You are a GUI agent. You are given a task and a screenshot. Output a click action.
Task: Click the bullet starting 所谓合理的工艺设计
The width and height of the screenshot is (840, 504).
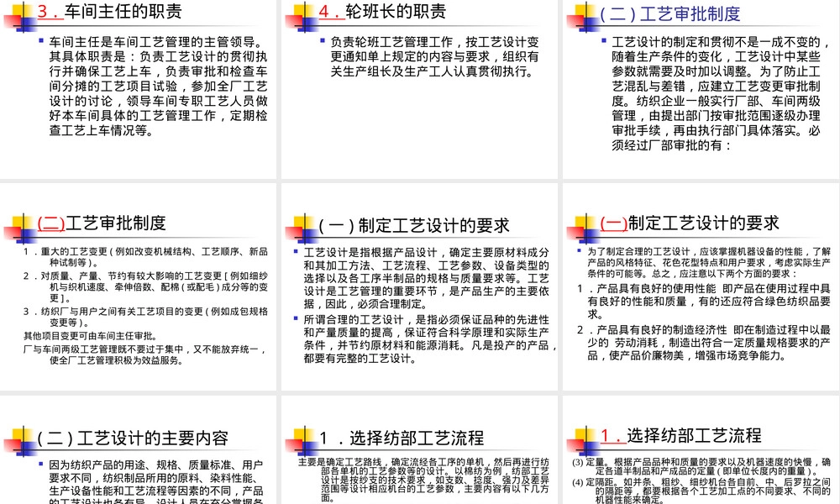click(x=431, y=339)
